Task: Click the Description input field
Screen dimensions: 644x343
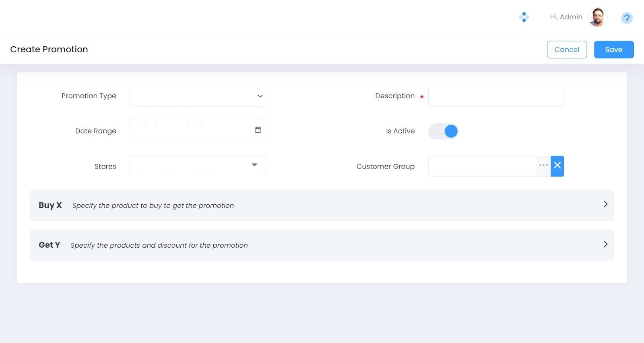Action: [x=495, y=96]
